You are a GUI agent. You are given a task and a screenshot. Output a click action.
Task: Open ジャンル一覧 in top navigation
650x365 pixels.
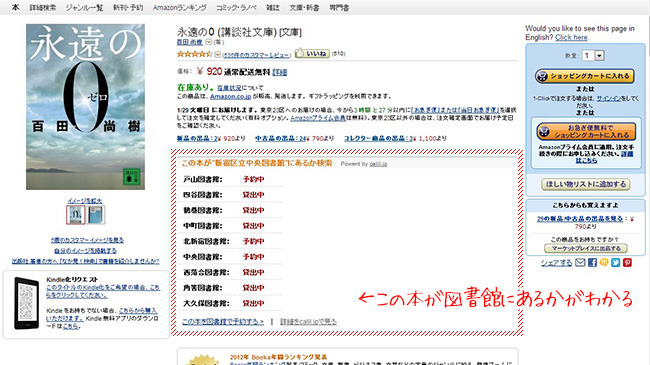[x=85, y=7]
